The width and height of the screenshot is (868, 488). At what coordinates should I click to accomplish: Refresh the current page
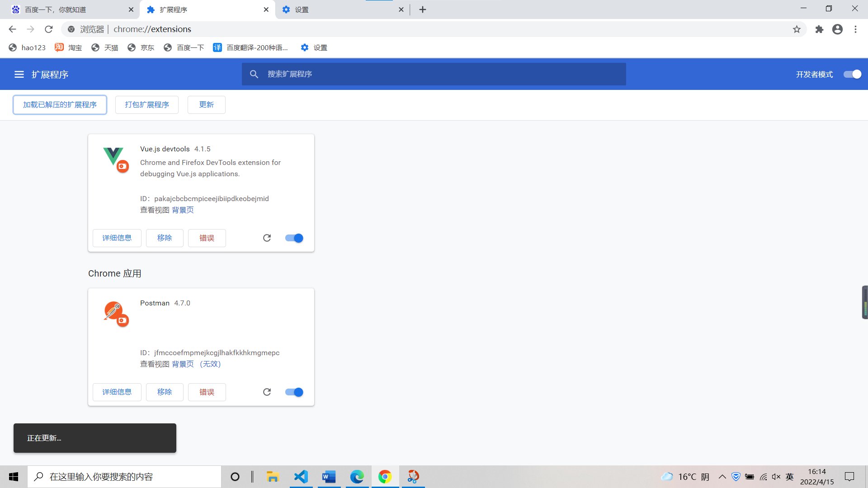(x=49, y=29)
